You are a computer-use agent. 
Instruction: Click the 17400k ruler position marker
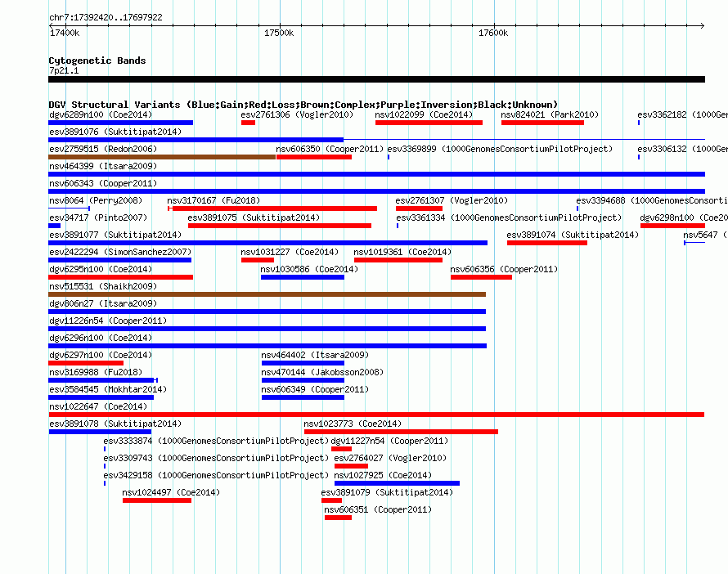[x=65, y=33]
